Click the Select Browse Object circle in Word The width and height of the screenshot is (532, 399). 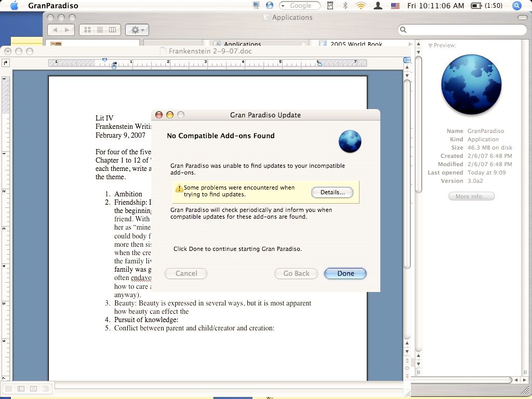(x=407, y=368)
